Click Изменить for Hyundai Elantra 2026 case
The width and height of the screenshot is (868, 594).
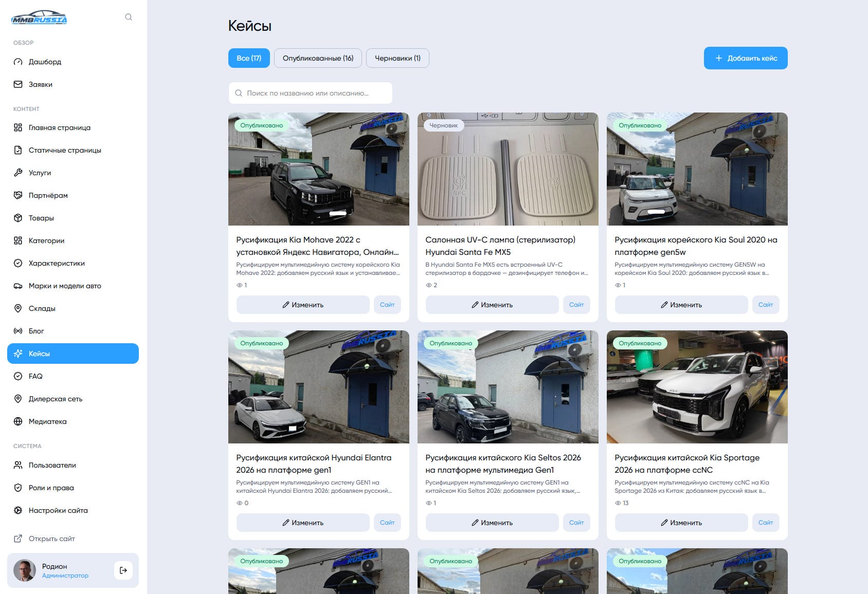[x=303, y=523]
